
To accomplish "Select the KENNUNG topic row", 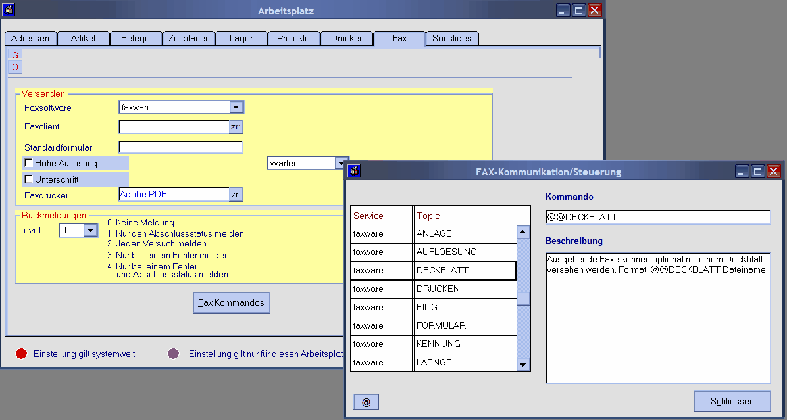I will click(465, 344).
